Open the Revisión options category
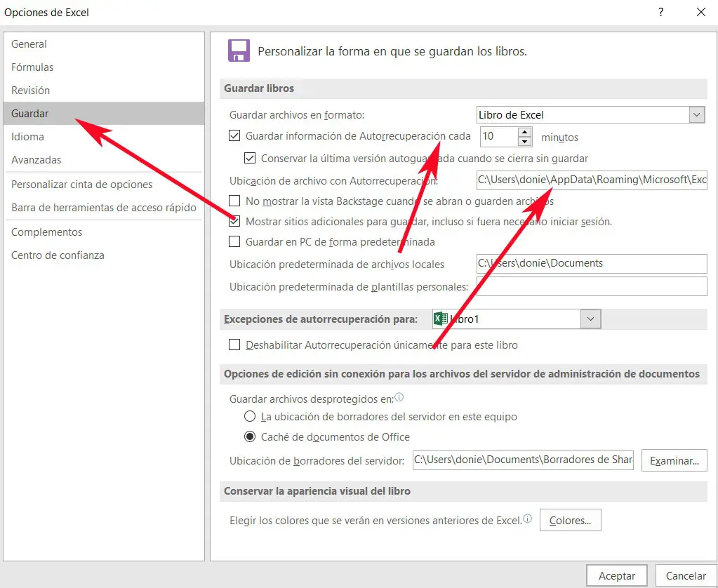Image resolution: width=718 pixels, height=588 pixels. pyautogui.click(x=104, y=91)
